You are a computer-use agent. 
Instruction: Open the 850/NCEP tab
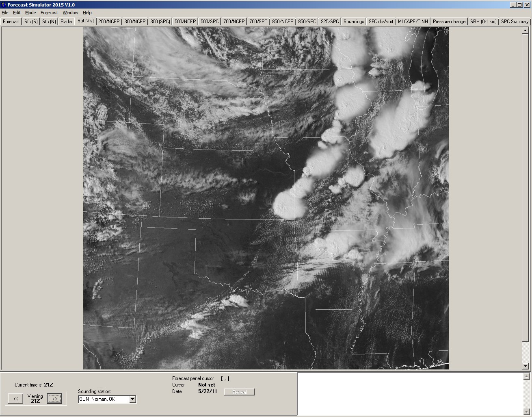pyautogui.click(x=283, y=22)
